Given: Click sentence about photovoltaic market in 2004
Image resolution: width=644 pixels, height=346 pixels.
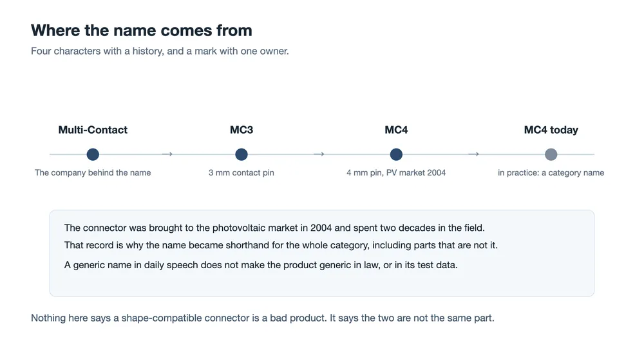Looking at the screenshot, I should (x=274, y=228).
